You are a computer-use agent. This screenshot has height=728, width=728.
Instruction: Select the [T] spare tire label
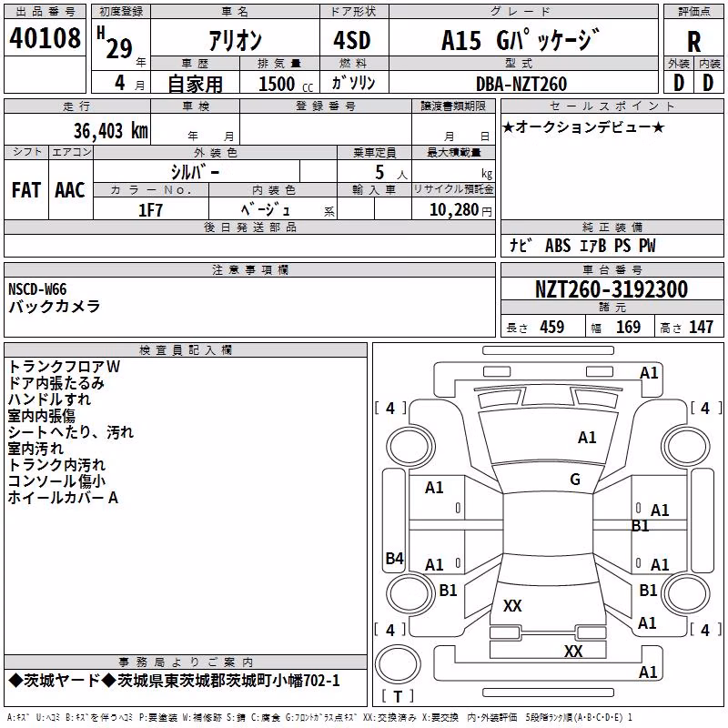tap(398, 696)
